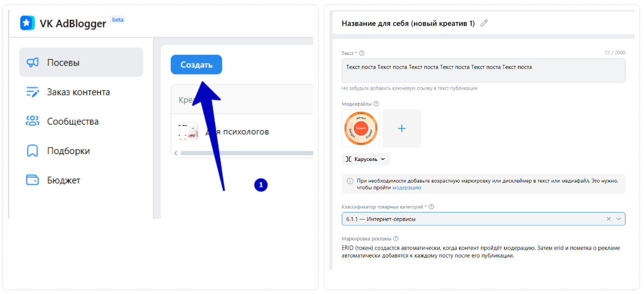Follow the модерацию link
This screenshot has height=294, width=644.
point(406,187)
